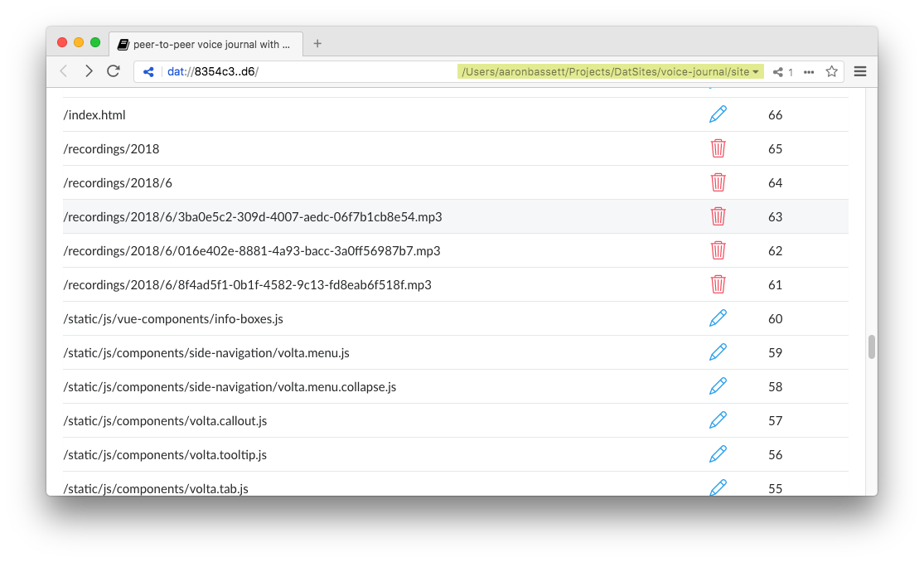Click pencil icon for volta.tab.js row
Image resolution: width=924 pixels, height=562 pixels.
(x=718, y=487)
